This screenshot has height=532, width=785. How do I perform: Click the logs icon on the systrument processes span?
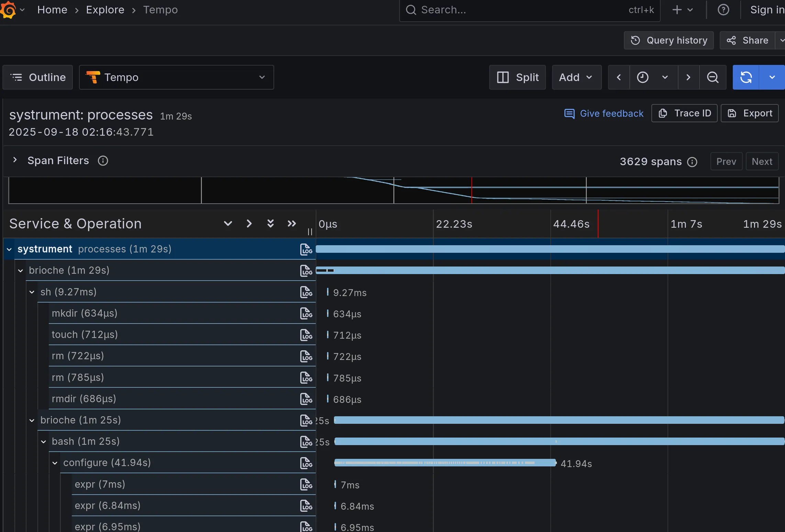pyautogui.click(x=305, y=249)
